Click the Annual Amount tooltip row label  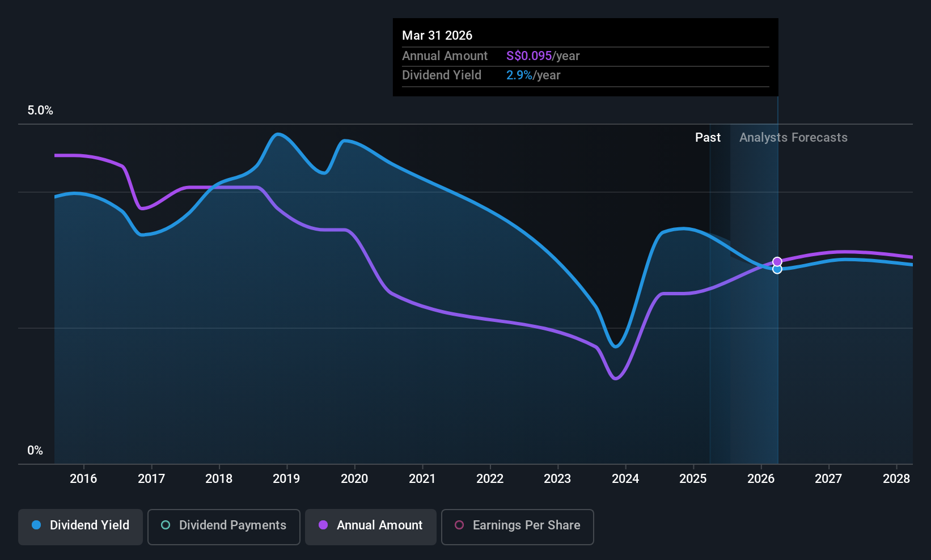(445, 56)
